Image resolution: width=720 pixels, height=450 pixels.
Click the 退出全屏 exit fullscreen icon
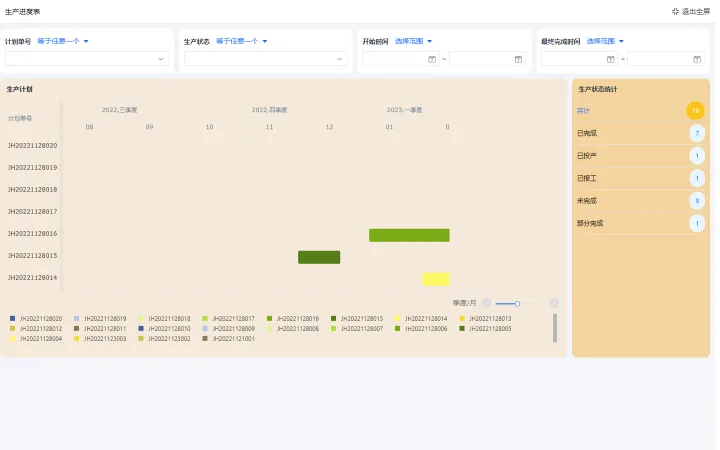pyautogui.click(x=675, y=11)
